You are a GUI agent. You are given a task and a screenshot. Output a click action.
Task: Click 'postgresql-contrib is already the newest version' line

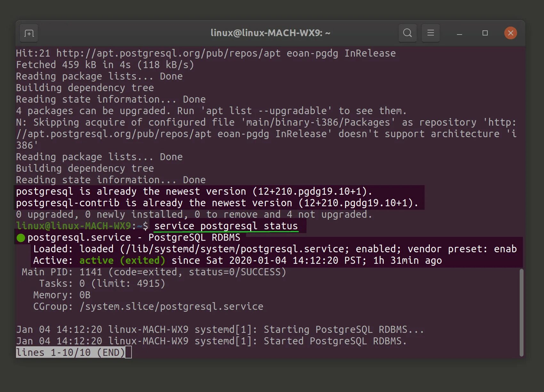217,203
